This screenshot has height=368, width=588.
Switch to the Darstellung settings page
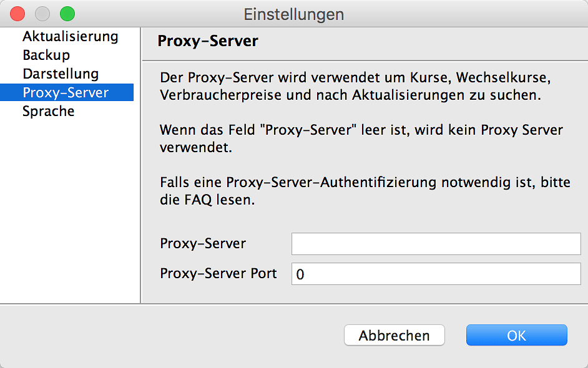[x=60, y=74]
